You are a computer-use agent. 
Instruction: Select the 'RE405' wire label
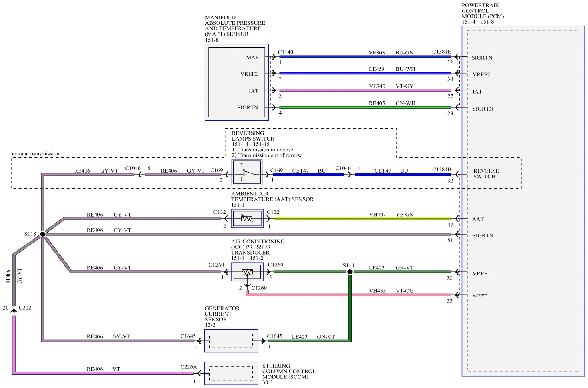(x=377, y=103)
